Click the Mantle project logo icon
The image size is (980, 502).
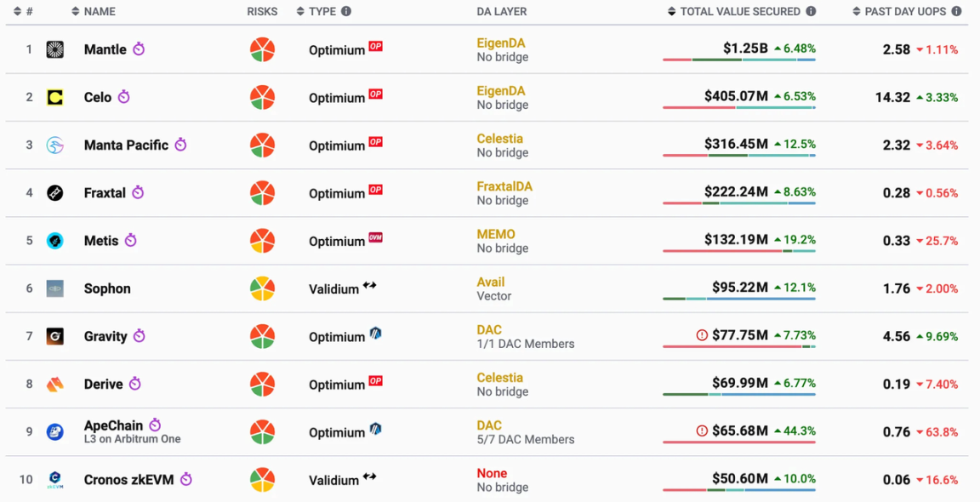[55, 49]
